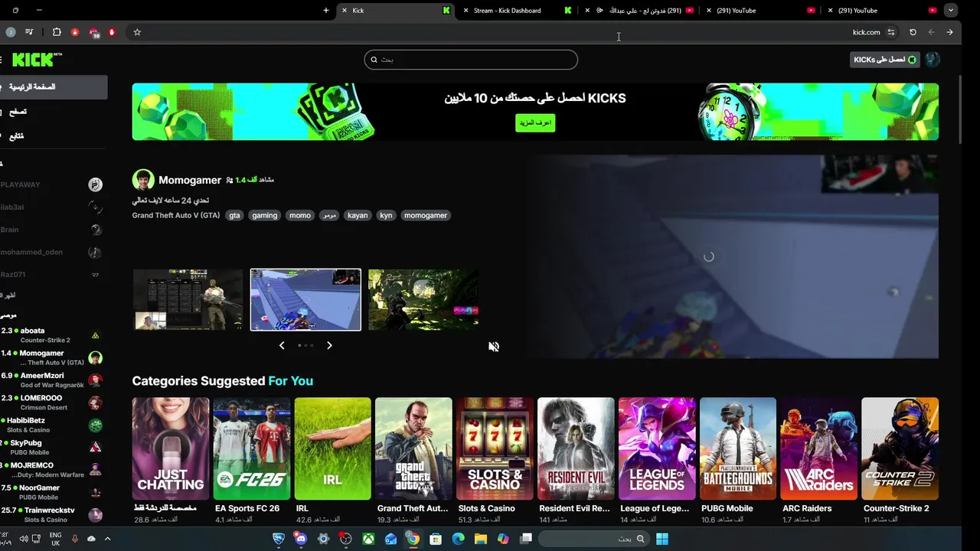Click the Get KICKs button
Image resolution: width=980 pixels, height=551 pixels.
point(884,60)
